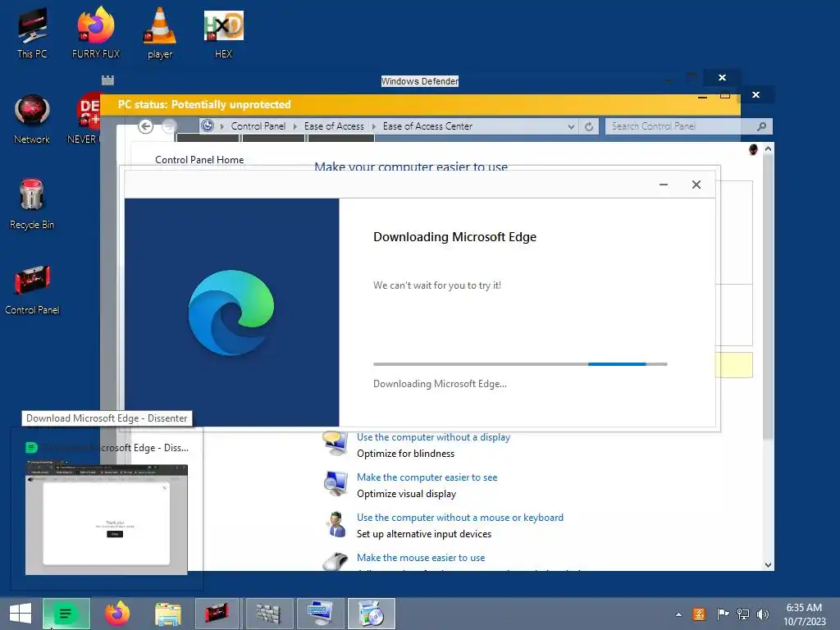Open the Recycle Bin desktop icon
Screen dimensions: 840x630
click(32, 204)
